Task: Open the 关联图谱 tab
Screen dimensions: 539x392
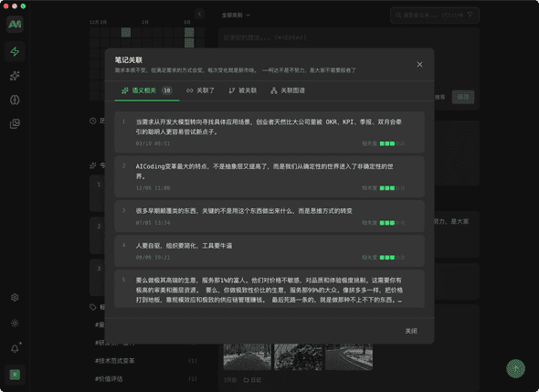Action: pos(288,90)
